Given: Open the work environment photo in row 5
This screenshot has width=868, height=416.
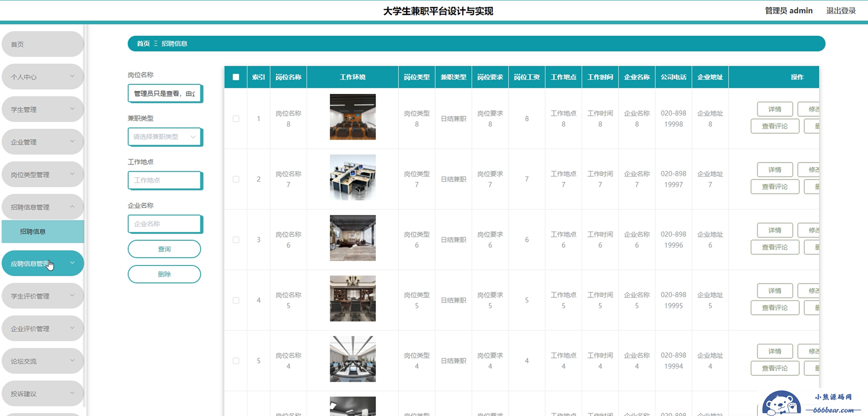Looking at the screenshot, I should pyautogui.click(x=352, y=359).
